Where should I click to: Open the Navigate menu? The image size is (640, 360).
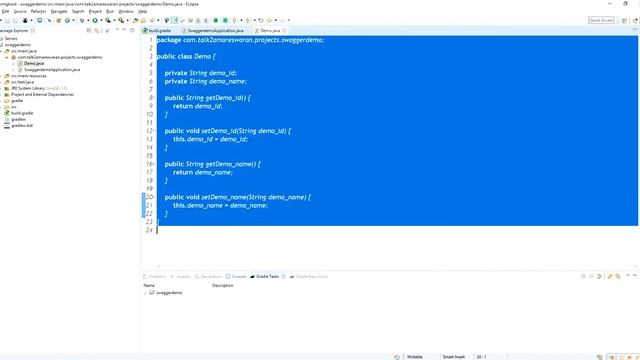coord(59,11)
